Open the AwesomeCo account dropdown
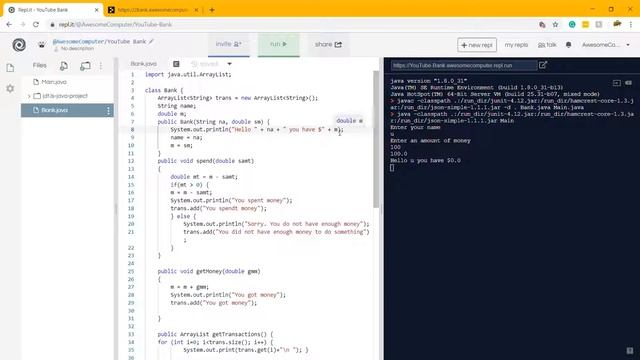The height and width of the screenshot is (360, 640). (x=606, y=44)
